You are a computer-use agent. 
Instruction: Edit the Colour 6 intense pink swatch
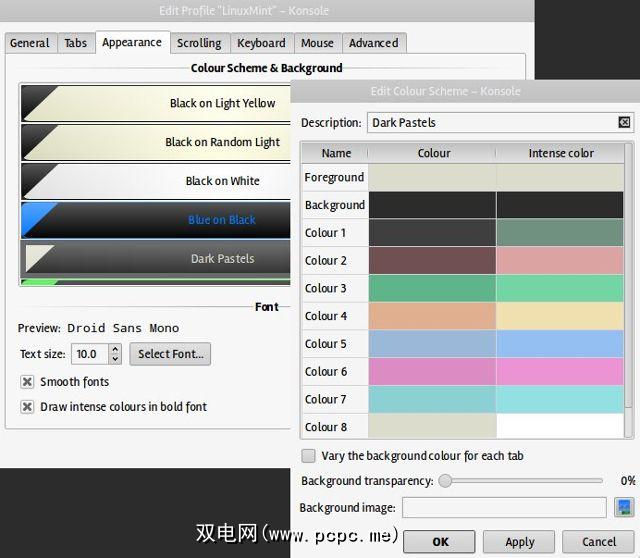(560, 371)
